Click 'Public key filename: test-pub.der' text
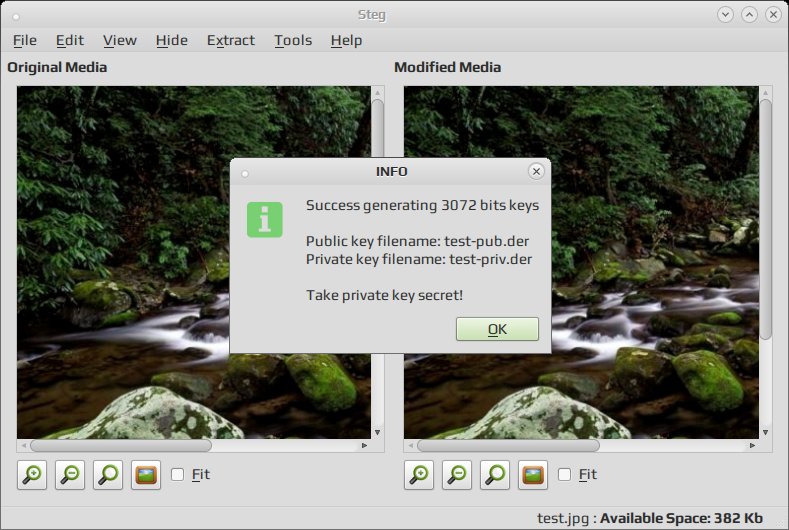The image size is (789, 530). pyautogui.click(x=417, y=241)
